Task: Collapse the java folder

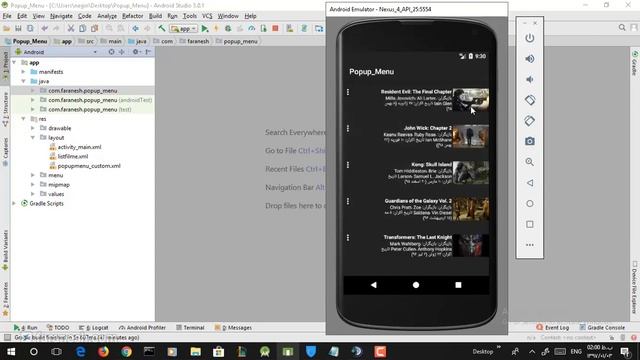Action: point(23,81)
